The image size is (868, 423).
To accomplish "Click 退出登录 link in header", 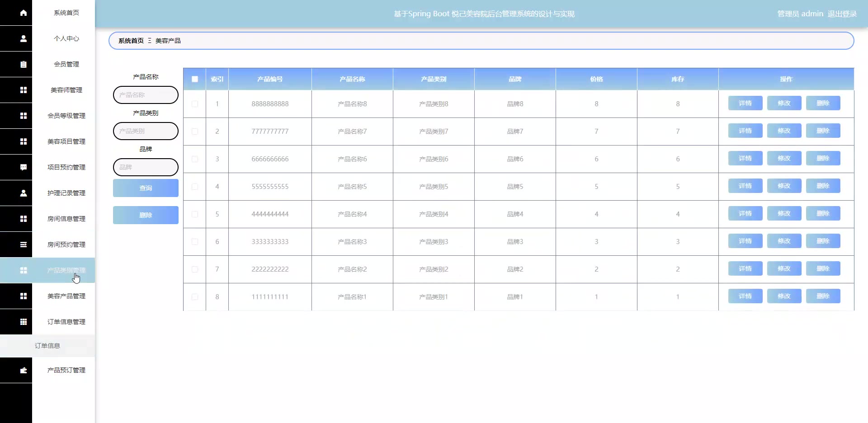I will point(842,14).
